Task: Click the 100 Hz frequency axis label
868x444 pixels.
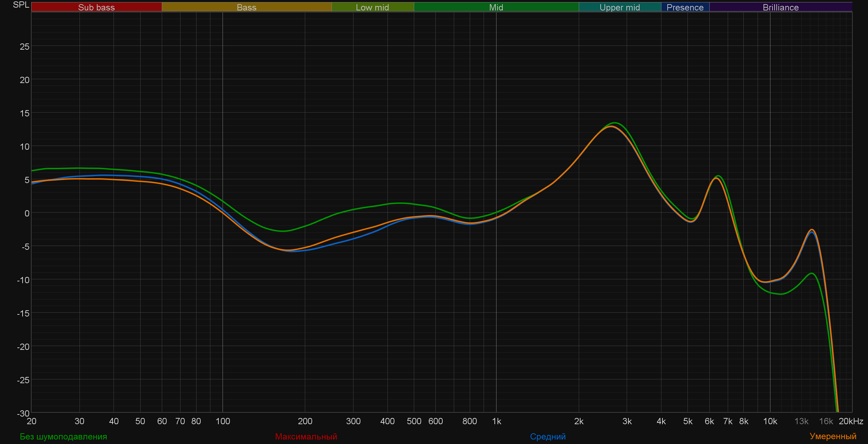Action: [x=223, y=421]
